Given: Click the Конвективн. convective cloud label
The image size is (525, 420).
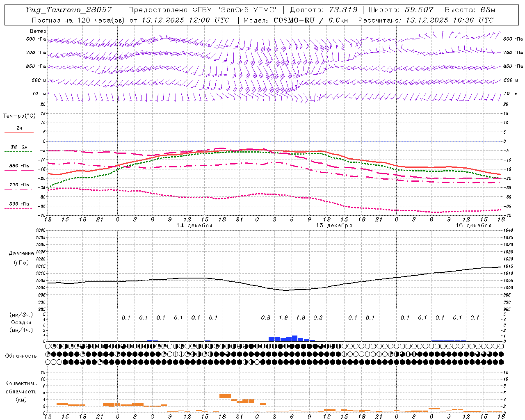Looking at the screenshot, I should coord(21,383).
